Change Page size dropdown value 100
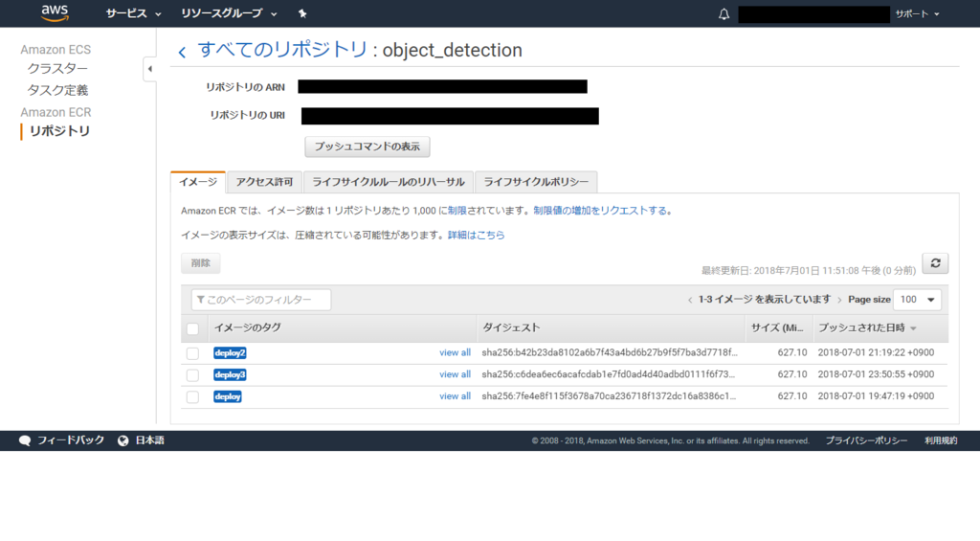The width and height of the screenshot is (980, 541). pyautogui.click(x=917, y=300)
